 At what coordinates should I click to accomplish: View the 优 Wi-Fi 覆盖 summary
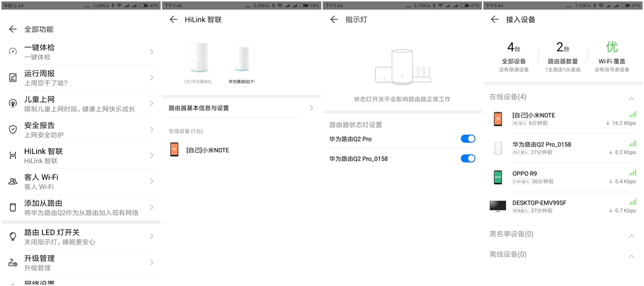point(612,57)
